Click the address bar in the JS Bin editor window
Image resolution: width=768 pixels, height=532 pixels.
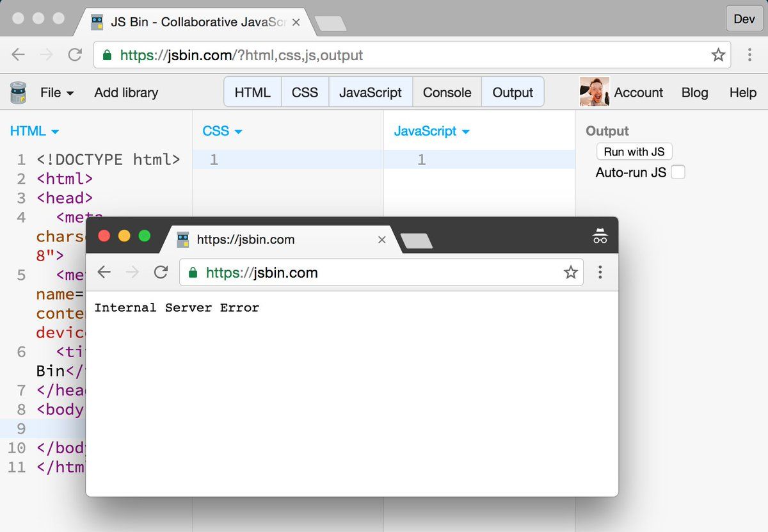[413, 55]
